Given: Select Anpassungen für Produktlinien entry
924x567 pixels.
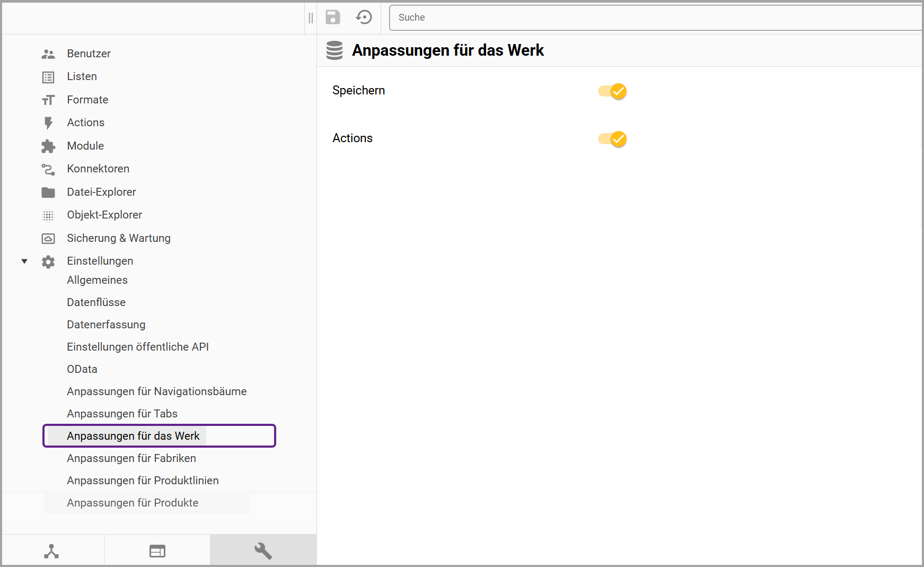Looking at the screenshot, I should pos(143,481).
